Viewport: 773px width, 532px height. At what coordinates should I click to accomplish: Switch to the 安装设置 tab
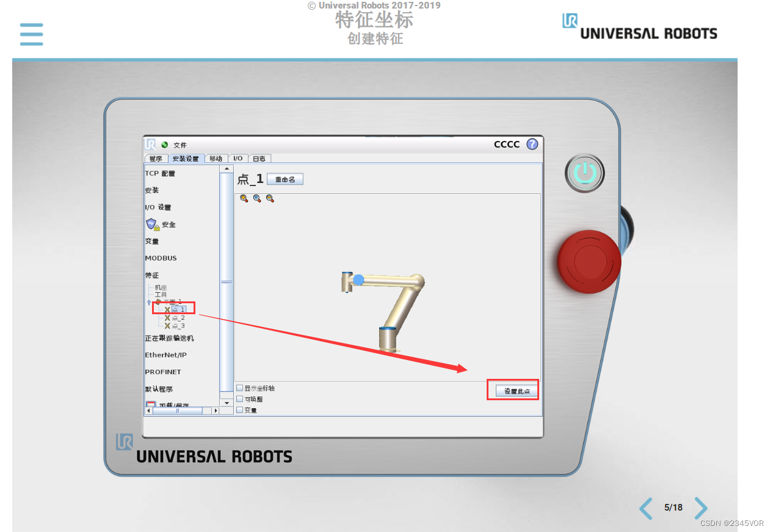[186, 159]
